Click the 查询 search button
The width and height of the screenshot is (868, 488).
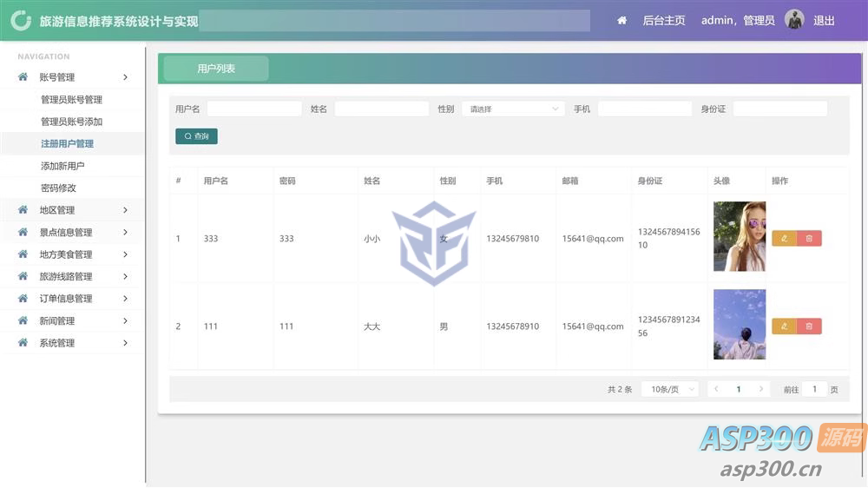click(x=196, y=136)
